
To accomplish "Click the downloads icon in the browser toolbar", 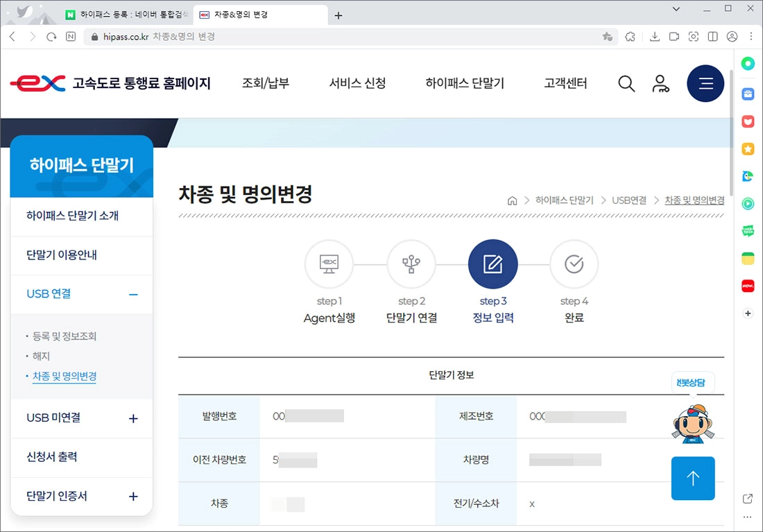I will [655, 37].
